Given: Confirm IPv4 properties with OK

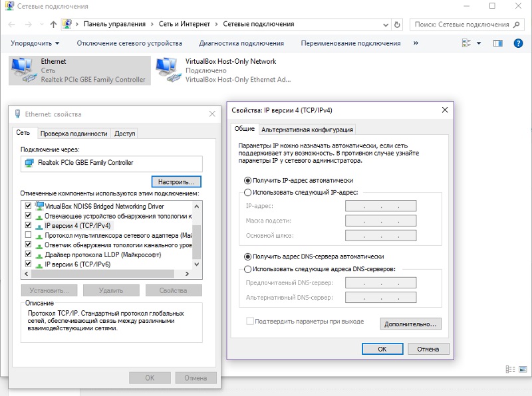Looking at the screenshot, I should tap(382, 349).
